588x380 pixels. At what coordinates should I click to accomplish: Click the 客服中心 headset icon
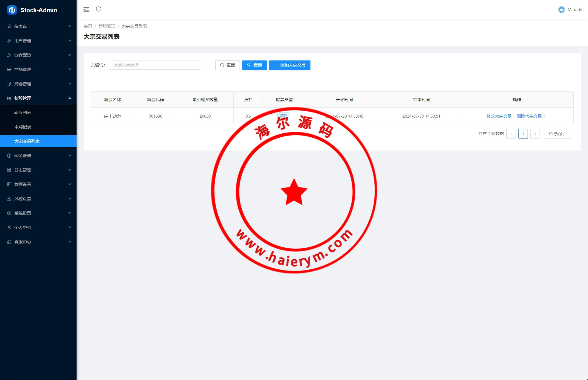(9, 242)
